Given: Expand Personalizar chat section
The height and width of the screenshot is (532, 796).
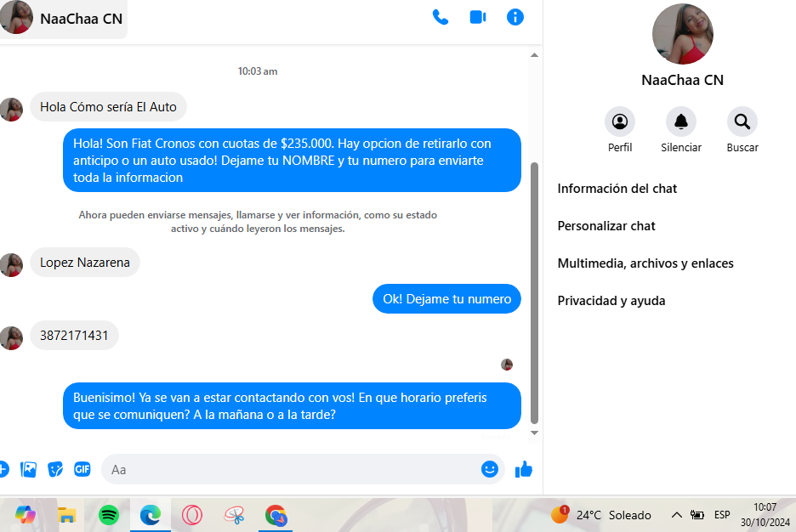Looking at the screenshot, I should pyautogui.click(x=606, y=226).
